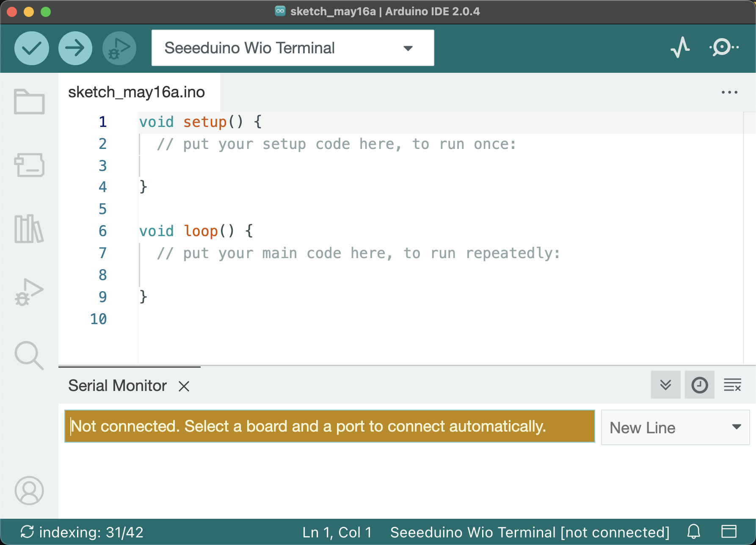The height and width of the screenshot is (545, 756).
Task: Open the Library Manager in sidebar
Action: [29, 228]
